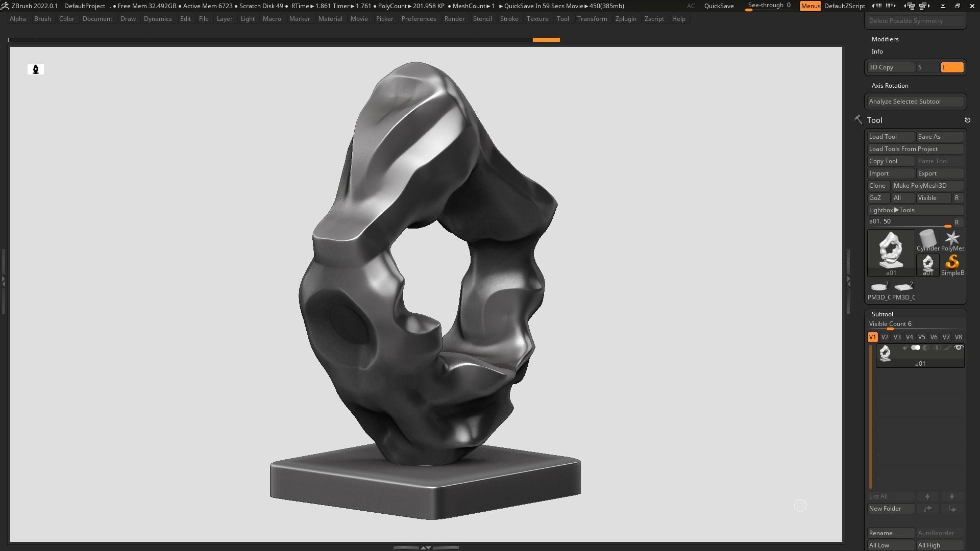Image resolution: width=980 pixels, height=551 pixels.
Task: Toggle the subtool a01 union boolean mode icon
Action: 916,348
